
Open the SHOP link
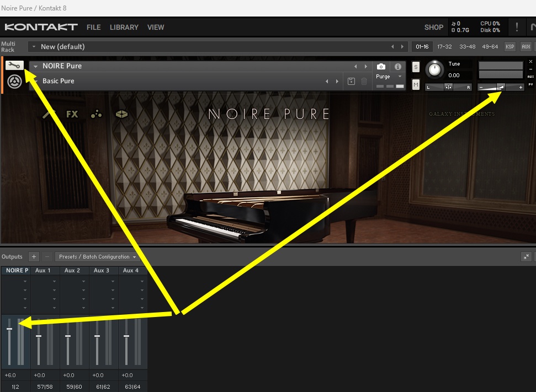[x=434, y=28]
